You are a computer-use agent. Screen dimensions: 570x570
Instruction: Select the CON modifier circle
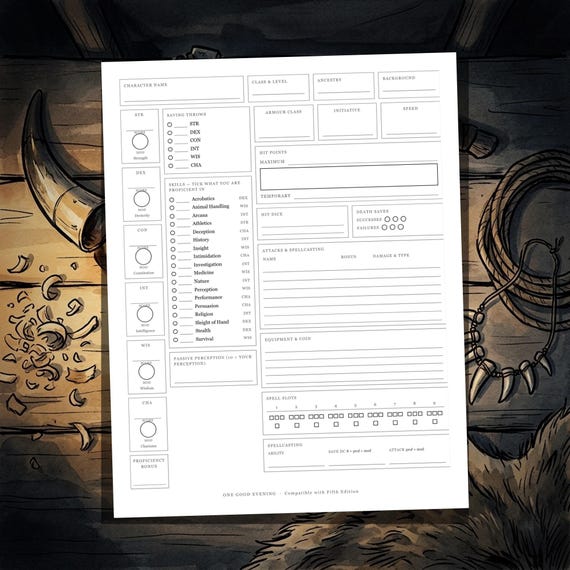[143, 257]
